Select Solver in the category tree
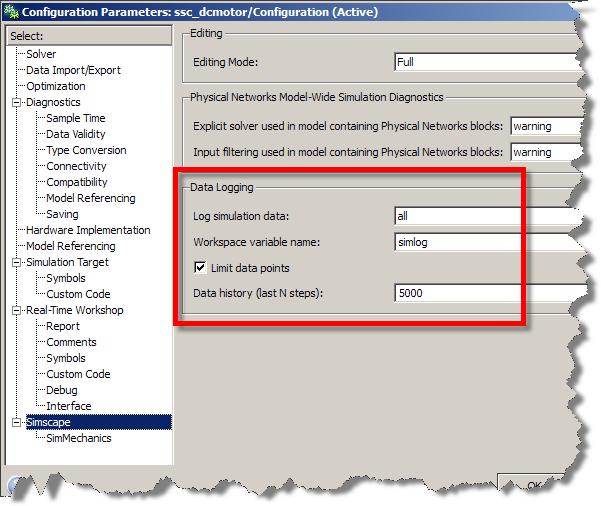Image resolution: width=601 pixels, height=506 pixels. pyautogui.click(x=41, y=54)
